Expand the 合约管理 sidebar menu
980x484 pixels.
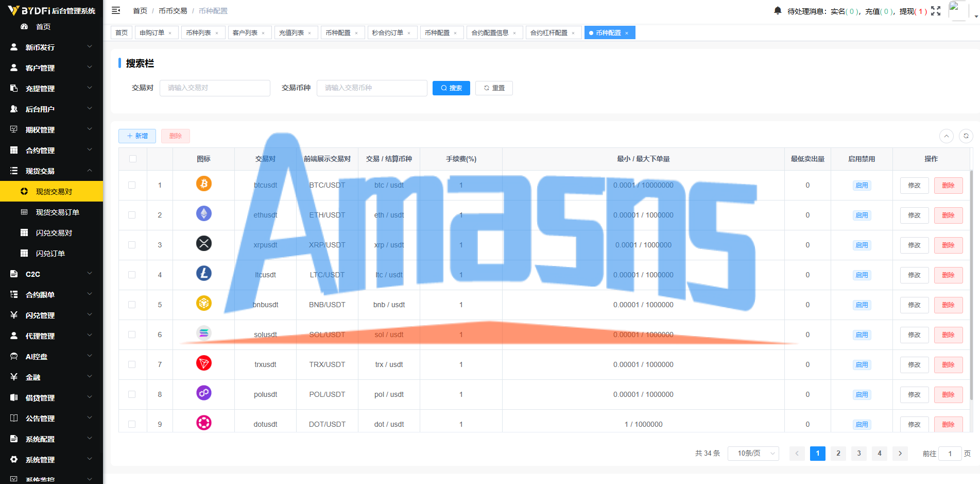[51, 150]
